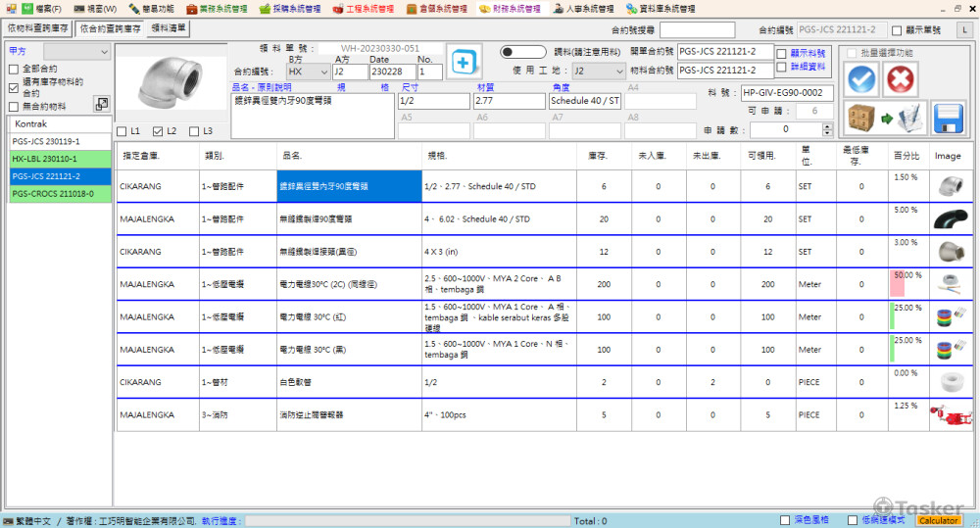980x528 pixels.
Task: Click the blue plus add-entry icon
Action: [464, 61]
